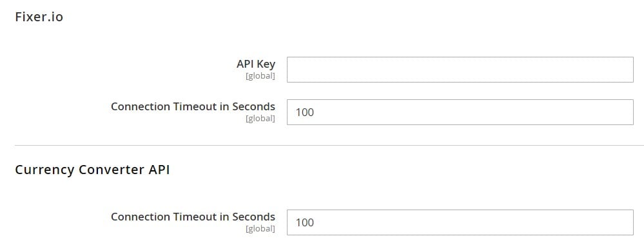Image resolution: width=644 pixels, height=245 pixels.
Task: Focus the Fixer.io Connection Timeout field
Action: tap(460, 112)
